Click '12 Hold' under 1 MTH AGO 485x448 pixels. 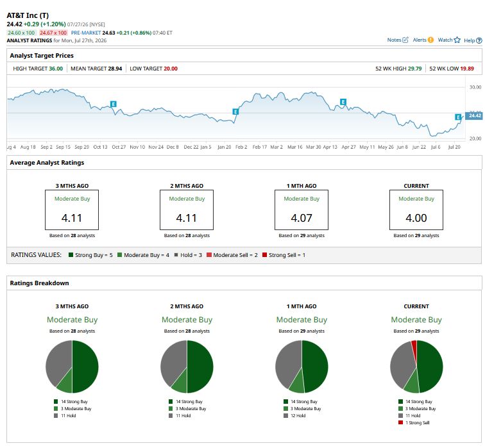[x=294, y=415]
